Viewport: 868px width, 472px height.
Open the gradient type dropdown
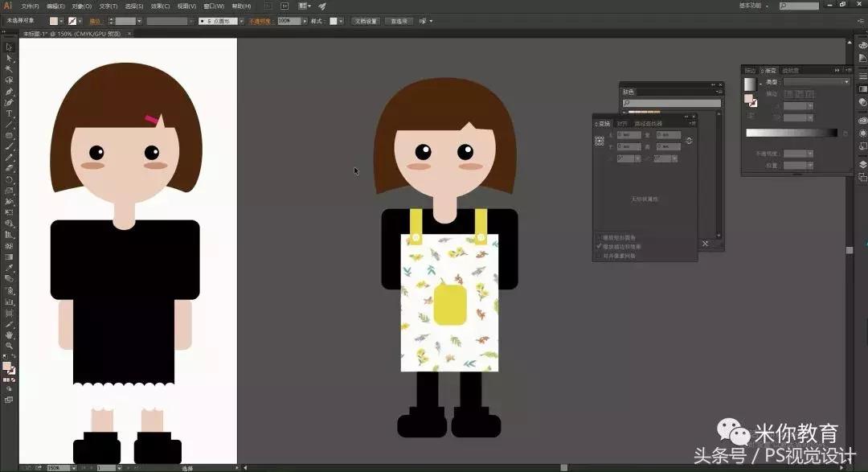click(x=816, y=82)
